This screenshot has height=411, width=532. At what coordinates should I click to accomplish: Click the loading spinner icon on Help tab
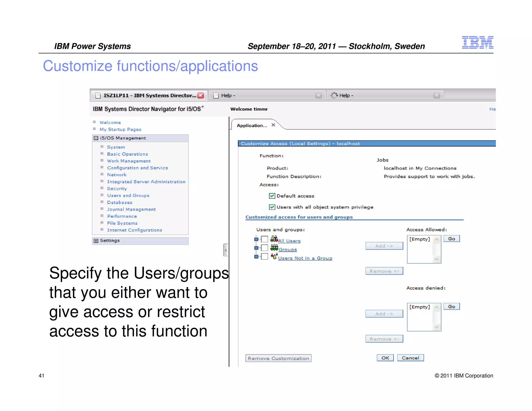[334, 95]
